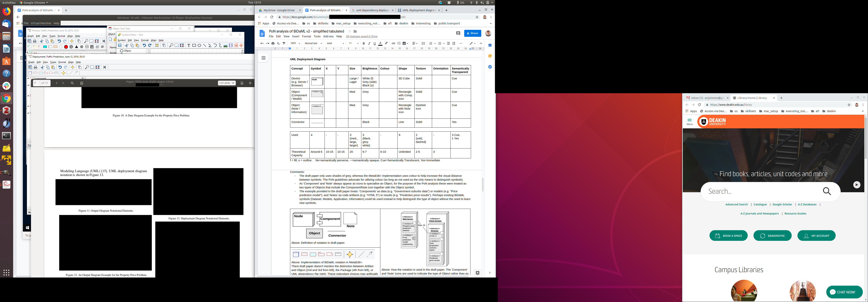Click the highlight color marker icon
The height and width of the screenshot is (302, 868).
386,43
